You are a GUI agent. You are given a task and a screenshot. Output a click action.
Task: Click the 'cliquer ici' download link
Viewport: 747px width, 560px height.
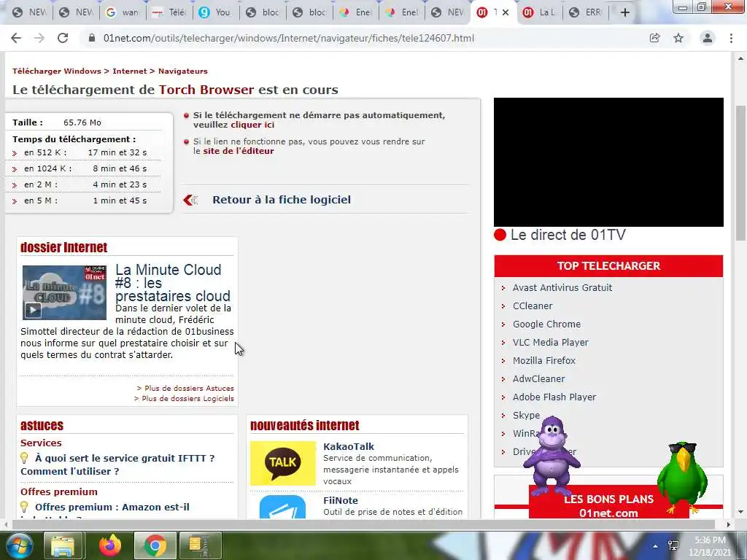tap(252, 125)
